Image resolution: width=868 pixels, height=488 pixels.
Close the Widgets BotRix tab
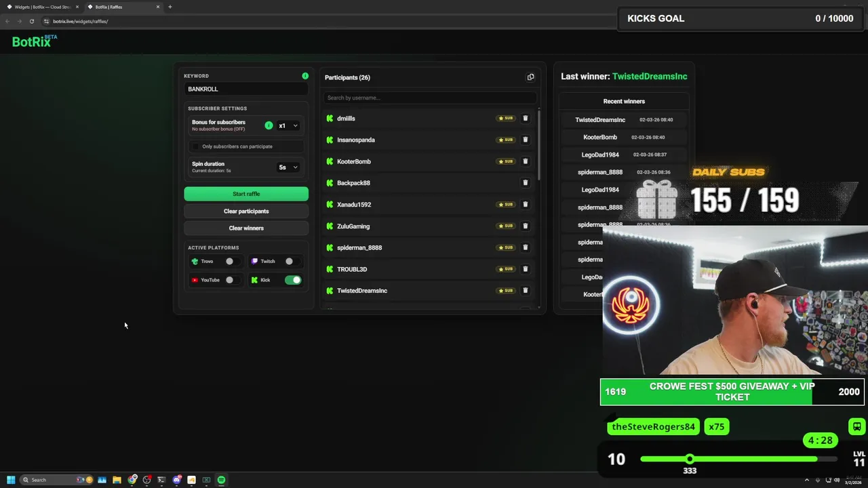(77, 7)
